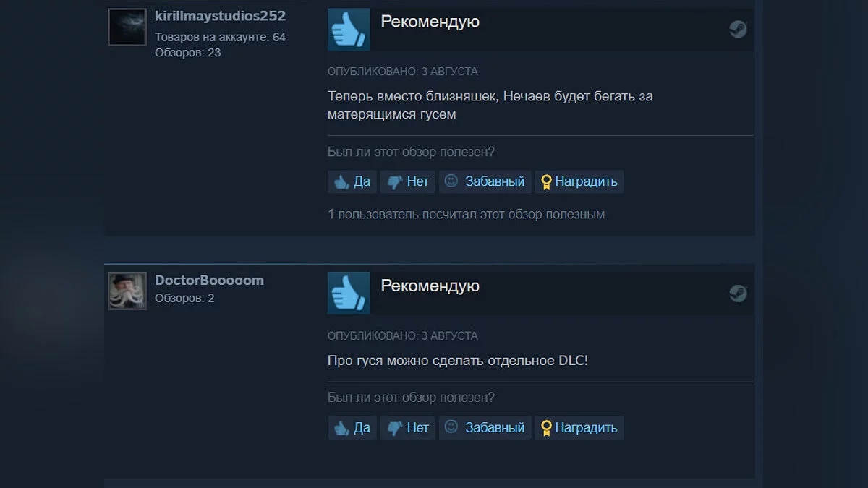This screenshot has width=868, height=488.
Task: Click the thumbs-up icon on DoctorBooooom's review
Action: tap(349, 293)
